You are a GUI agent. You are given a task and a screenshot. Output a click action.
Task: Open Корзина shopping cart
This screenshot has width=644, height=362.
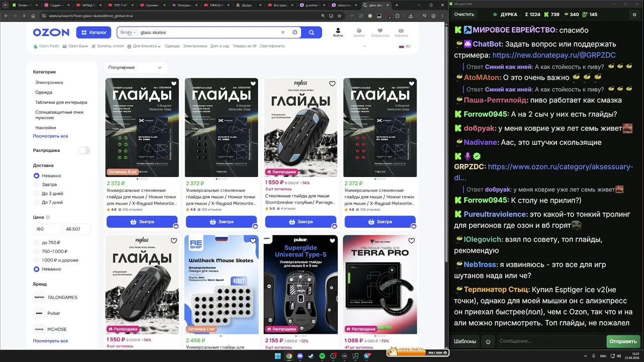point(401,33)
